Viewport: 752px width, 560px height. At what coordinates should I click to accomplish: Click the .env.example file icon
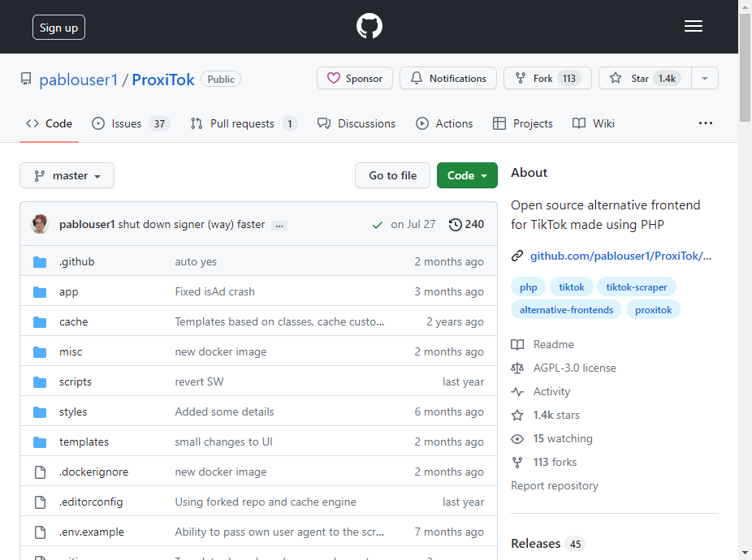point(41,532)
